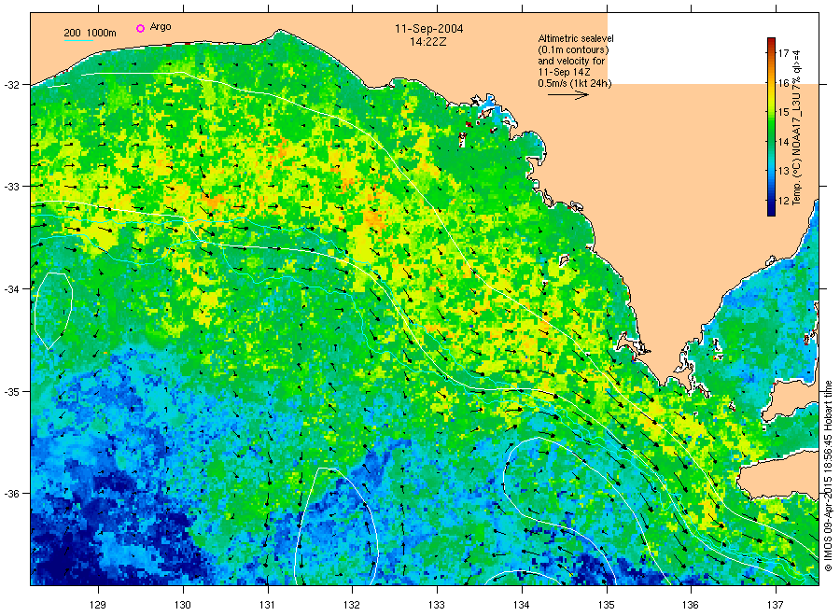Viewport: 840px width, 616px height.
Task: Click the '13' temperature scale value
Action: click(x=783, y=172)
